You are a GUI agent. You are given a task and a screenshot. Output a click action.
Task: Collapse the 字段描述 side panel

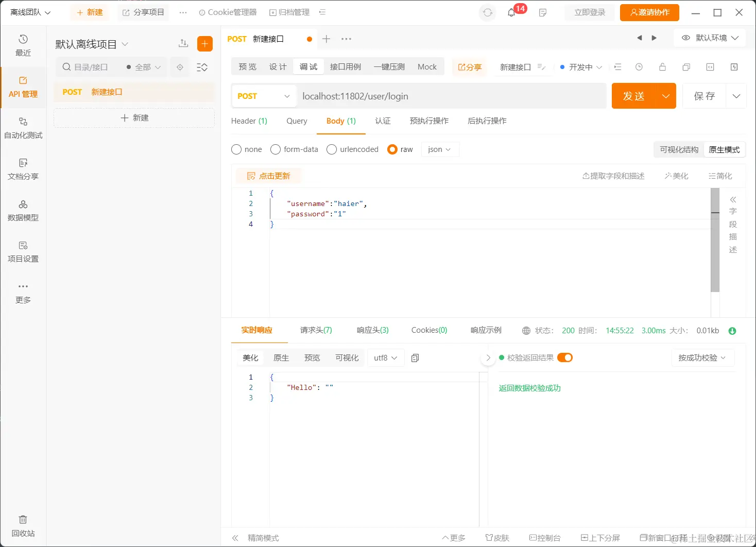[733, 199]
